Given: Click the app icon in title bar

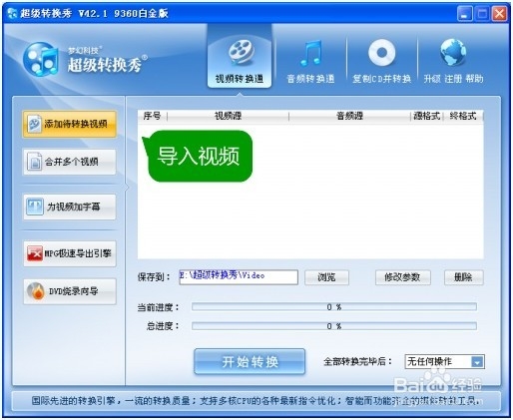Looking at the screenshot, I should click(12, 13).
